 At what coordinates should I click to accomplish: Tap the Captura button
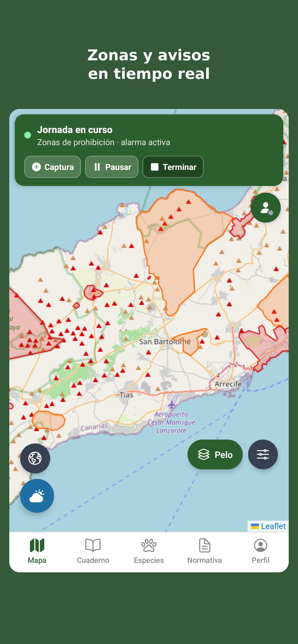(x=52, y=167)
